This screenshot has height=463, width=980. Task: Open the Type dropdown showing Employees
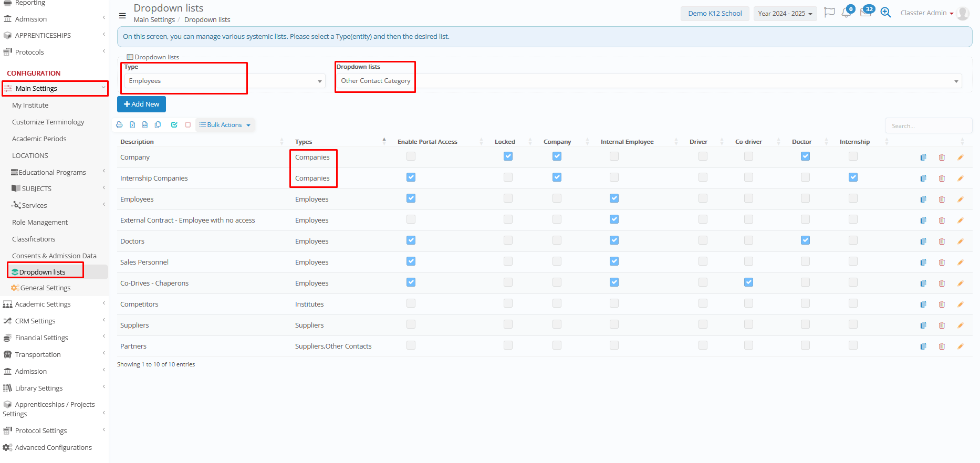tap(225, 81)
